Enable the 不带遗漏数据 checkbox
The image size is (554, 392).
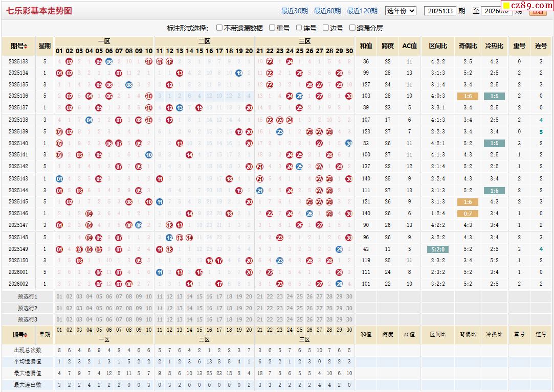[219, 28]
